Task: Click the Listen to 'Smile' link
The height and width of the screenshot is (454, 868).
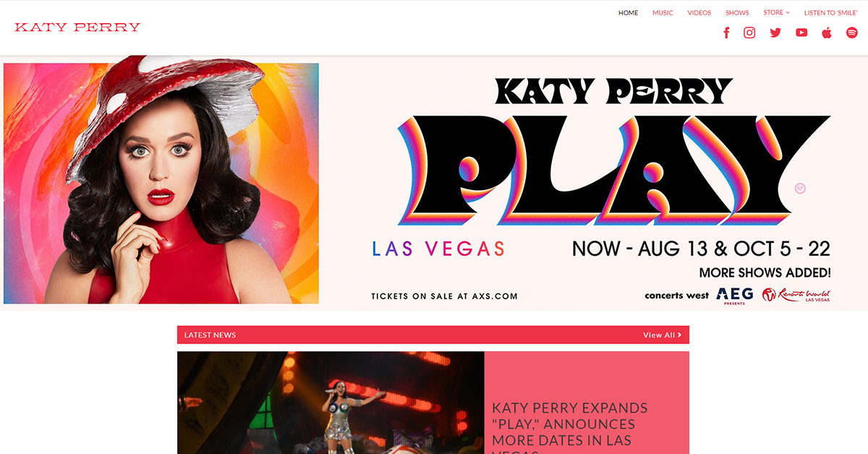Action: coord(830,13)
